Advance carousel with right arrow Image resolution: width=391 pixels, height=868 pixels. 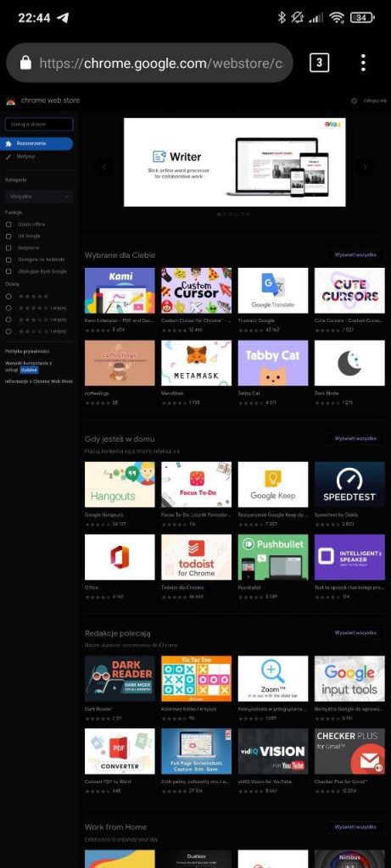tap(365, 167)
